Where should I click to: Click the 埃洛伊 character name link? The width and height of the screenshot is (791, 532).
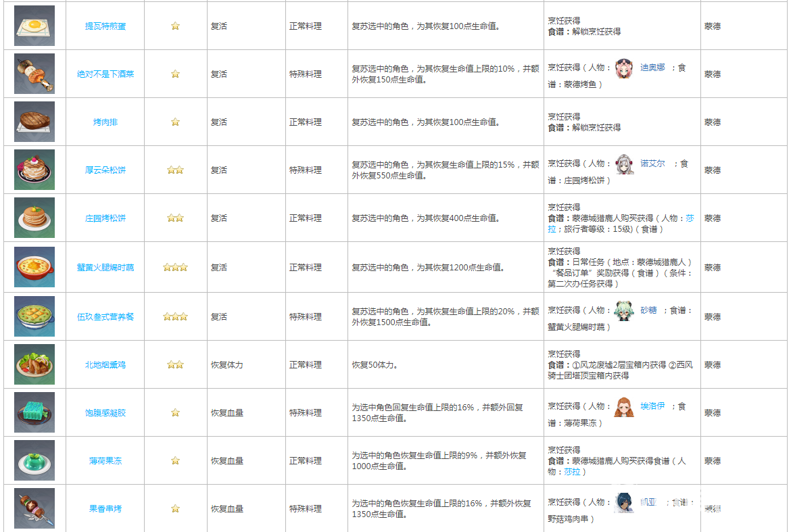(x=652, y=406)
